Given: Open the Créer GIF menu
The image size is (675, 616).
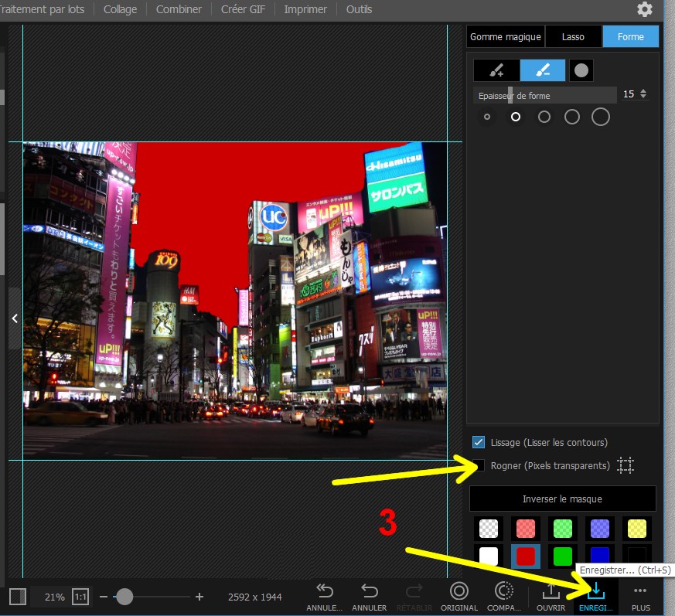Looking at the screenshot, I should click(243, 9).
